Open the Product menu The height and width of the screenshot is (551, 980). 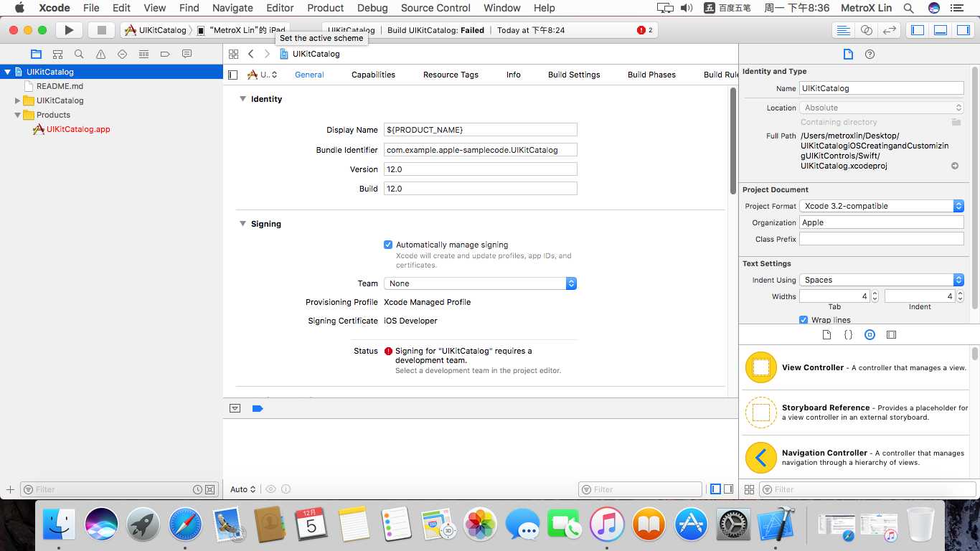coord(326,8)
